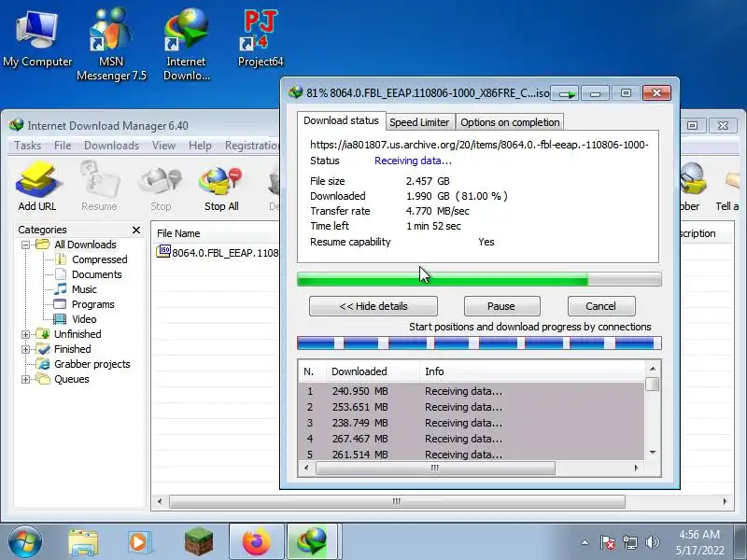This screenshot has width=747, height=560.
Task: Click main window horizontal scrollbar right arrow
Action: [x=725, y=501]
